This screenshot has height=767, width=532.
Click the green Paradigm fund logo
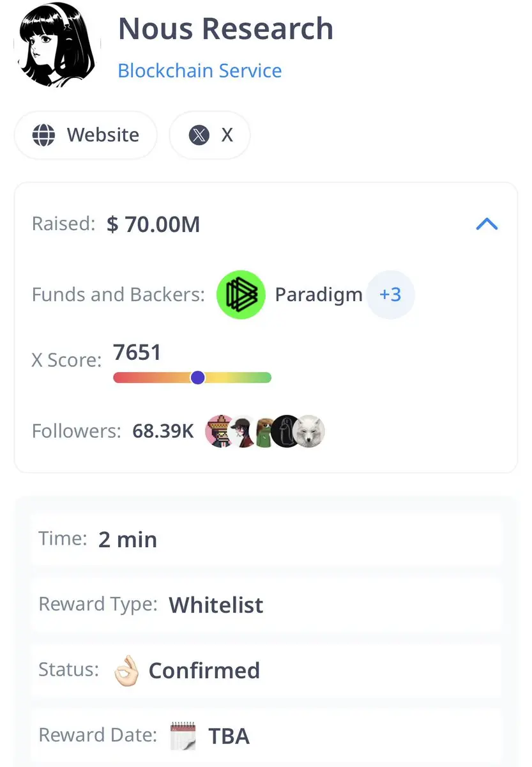point(241,295)
